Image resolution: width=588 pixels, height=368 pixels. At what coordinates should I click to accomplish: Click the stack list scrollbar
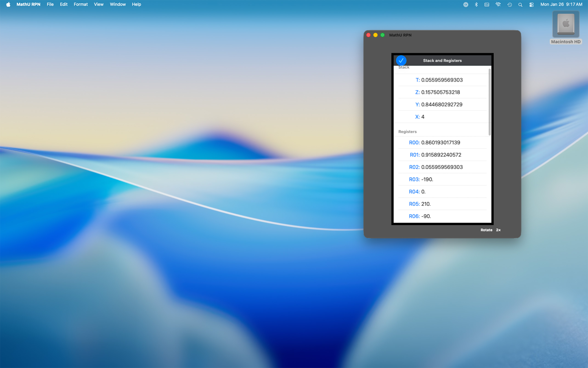[x=489, y=102]
